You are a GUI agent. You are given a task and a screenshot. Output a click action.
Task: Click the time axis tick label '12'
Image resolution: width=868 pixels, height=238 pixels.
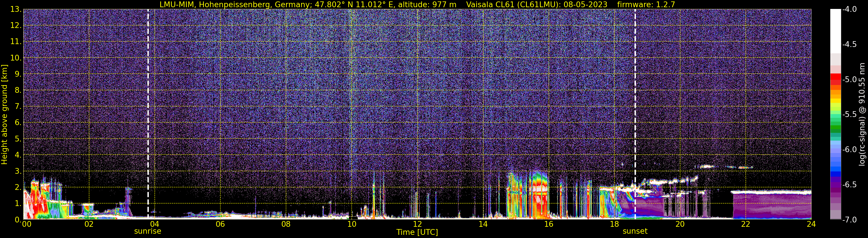[417, 224]
